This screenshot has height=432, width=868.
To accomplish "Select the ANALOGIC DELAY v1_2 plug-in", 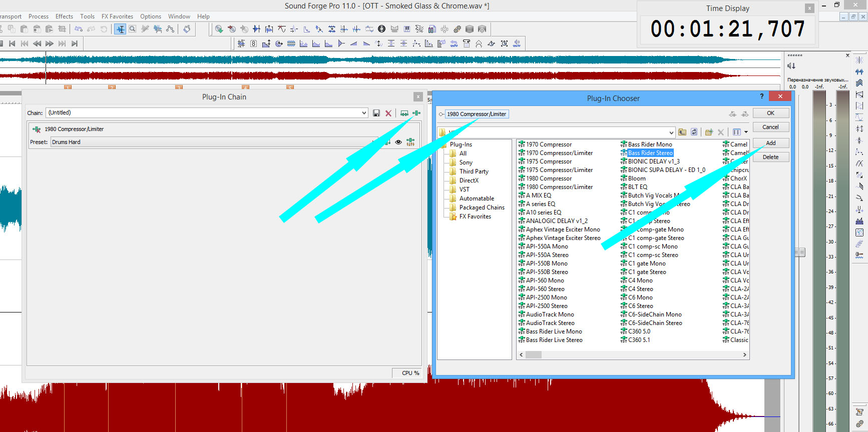I will point(557,221).
